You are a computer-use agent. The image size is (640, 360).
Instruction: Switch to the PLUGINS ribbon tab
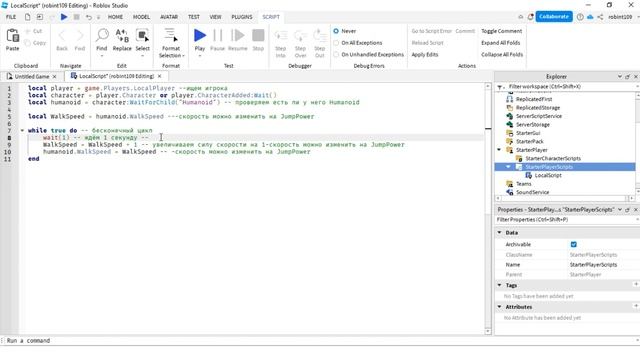tap(242, 17)
